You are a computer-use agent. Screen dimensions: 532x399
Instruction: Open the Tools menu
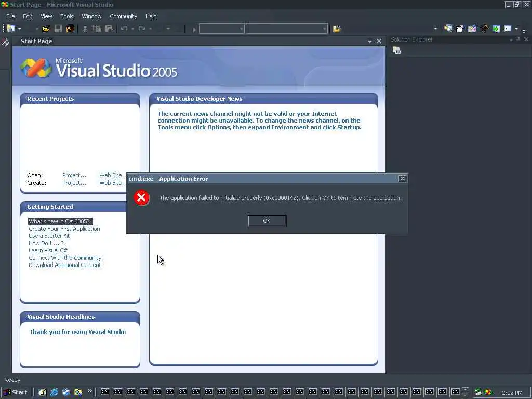(67, 16)
